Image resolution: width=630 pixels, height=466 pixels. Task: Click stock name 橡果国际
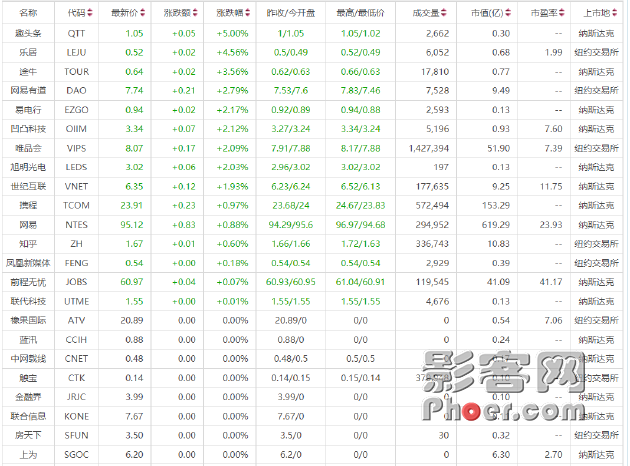coord(28,321)
